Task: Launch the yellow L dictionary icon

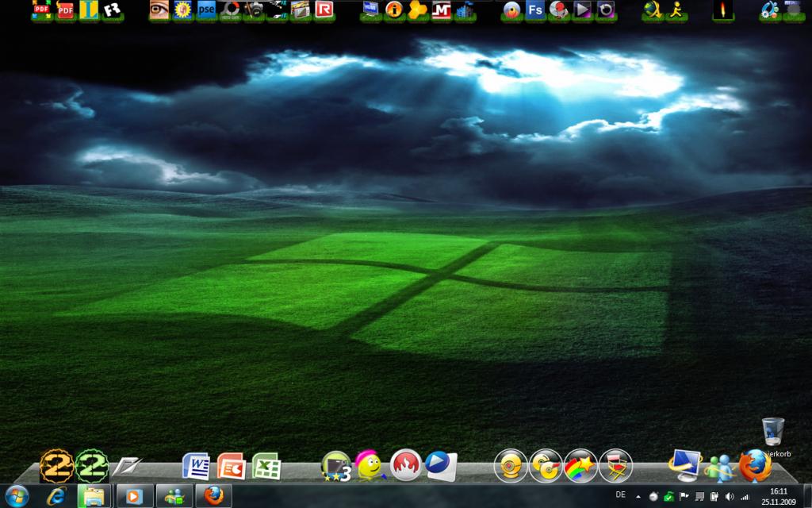Action: [89, 10]
